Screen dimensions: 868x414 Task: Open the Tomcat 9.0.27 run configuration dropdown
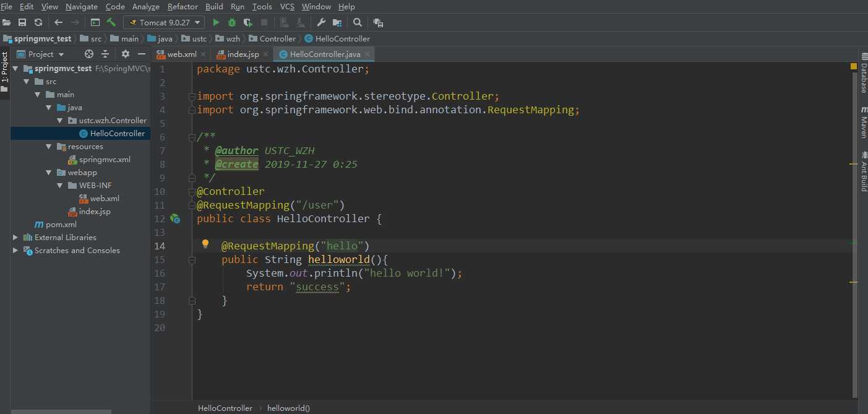pos(164,22)
